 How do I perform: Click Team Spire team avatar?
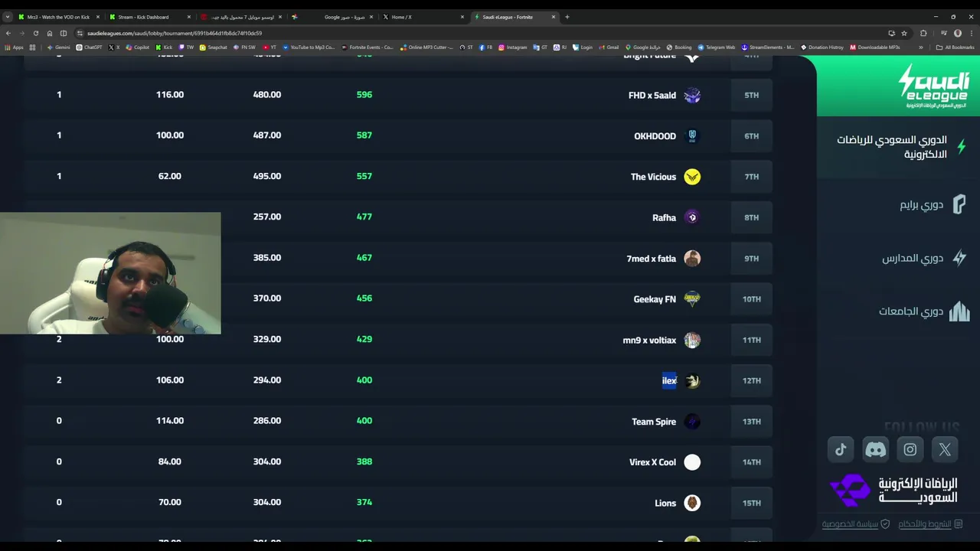coord(692,422)
